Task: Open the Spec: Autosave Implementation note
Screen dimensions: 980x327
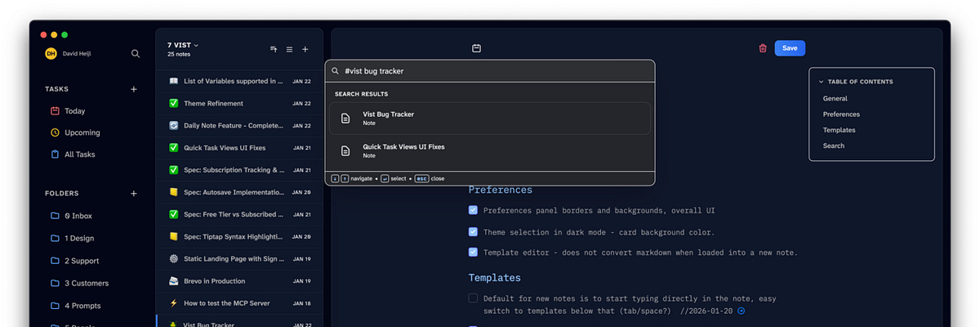Action: click(x=239, y=192)
